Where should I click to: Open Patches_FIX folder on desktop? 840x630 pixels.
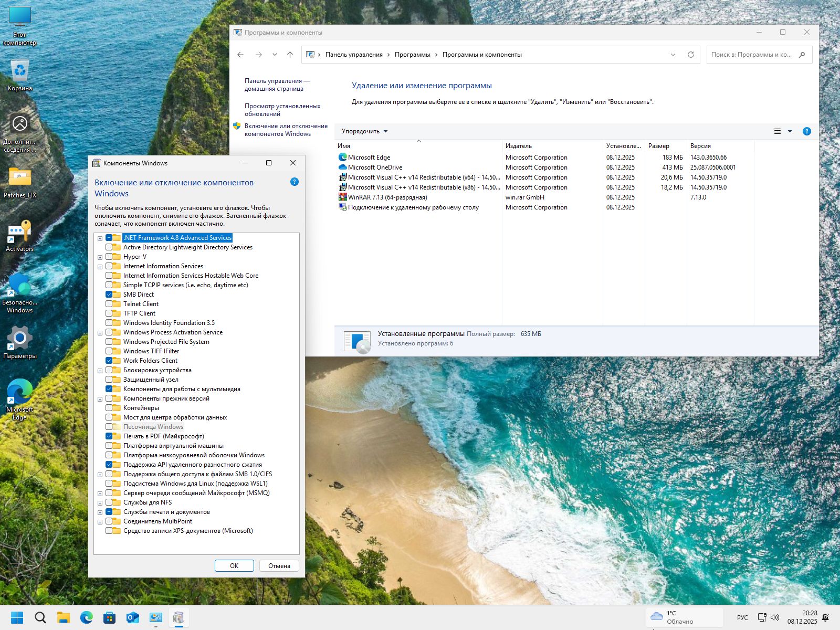20,182
